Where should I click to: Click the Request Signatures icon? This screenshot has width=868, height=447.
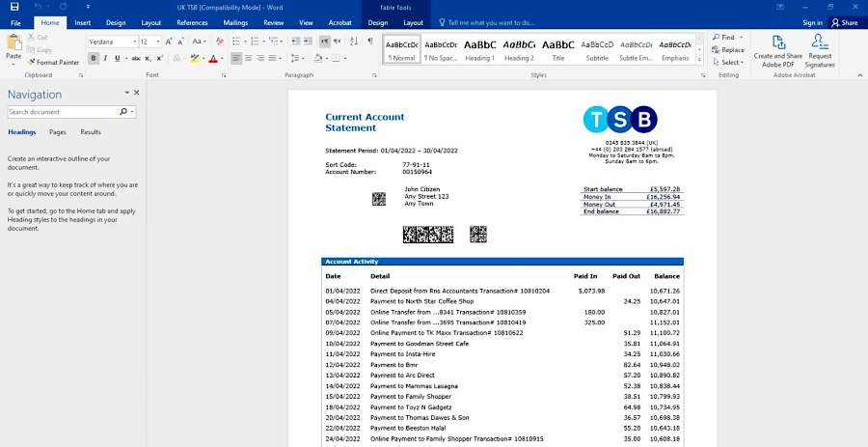(x=820, y=48)
